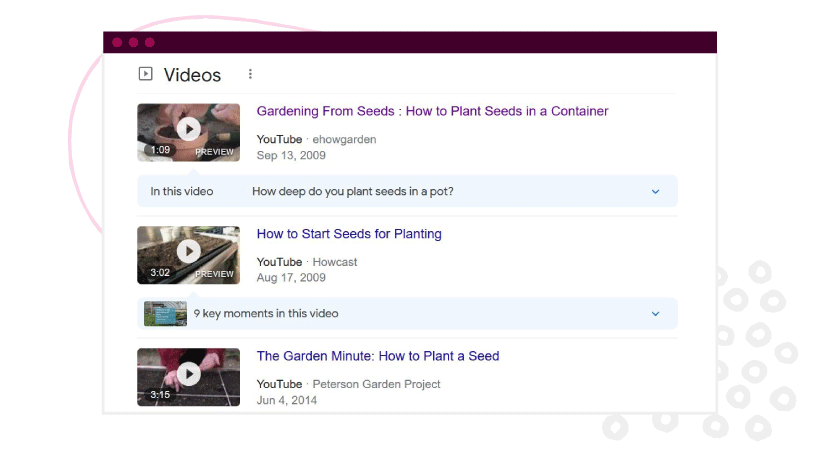The width and height of the screenshot is (820, 449).
Task: Click the first red dot in window bar
Action: click(x=117, y=42)
